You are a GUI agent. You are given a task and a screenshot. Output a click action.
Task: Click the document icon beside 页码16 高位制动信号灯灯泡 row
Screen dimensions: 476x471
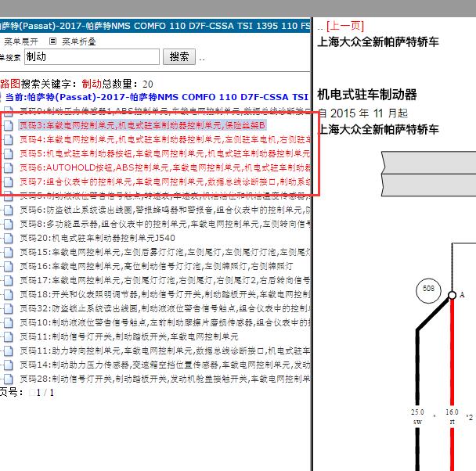click(8, 266)
